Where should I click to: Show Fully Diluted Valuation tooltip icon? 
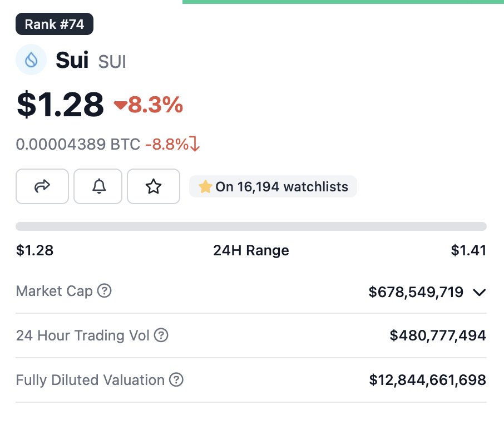click(176, 379)
